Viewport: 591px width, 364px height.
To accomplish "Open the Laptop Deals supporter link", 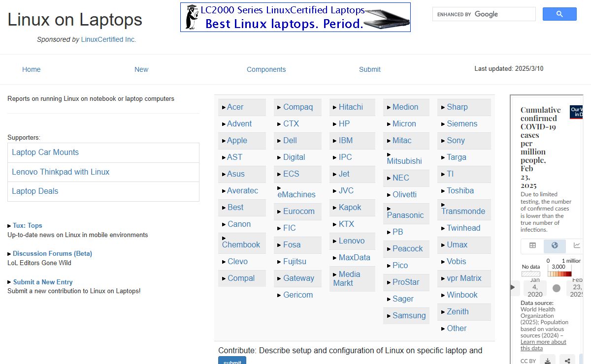I will (35, 191).
